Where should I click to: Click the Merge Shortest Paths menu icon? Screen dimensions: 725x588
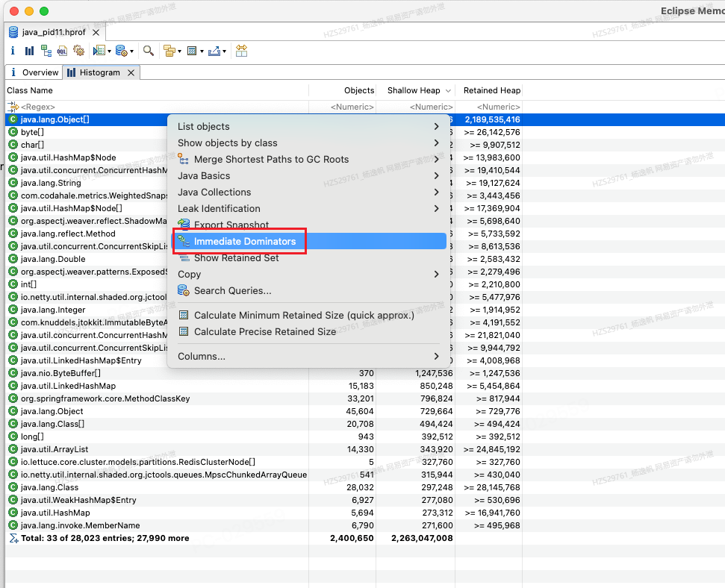coord(184,160)
